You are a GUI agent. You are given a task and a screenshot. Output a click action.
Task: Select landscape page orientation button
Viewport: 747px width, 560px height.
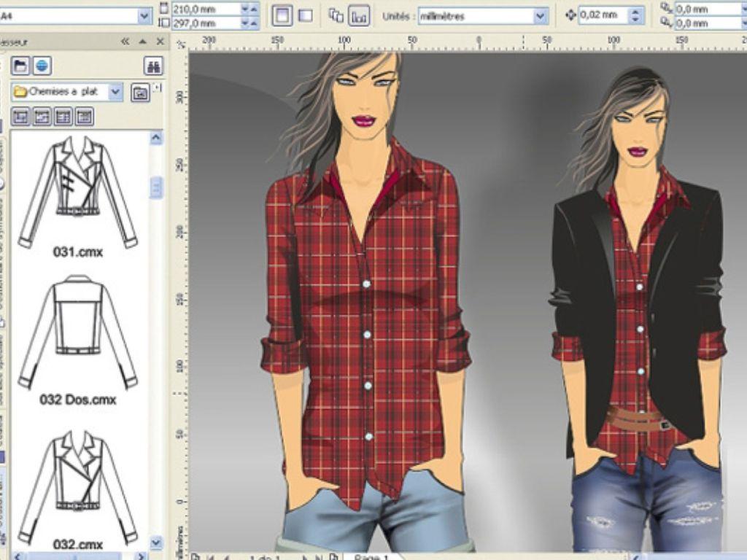(x=305, y=15)
